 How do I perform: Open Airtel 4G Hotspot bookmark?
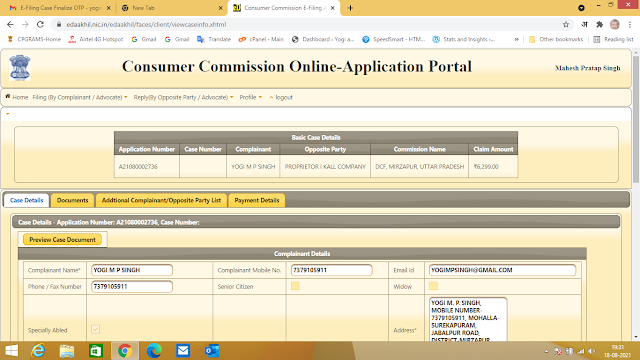click(x=96, y=39)
